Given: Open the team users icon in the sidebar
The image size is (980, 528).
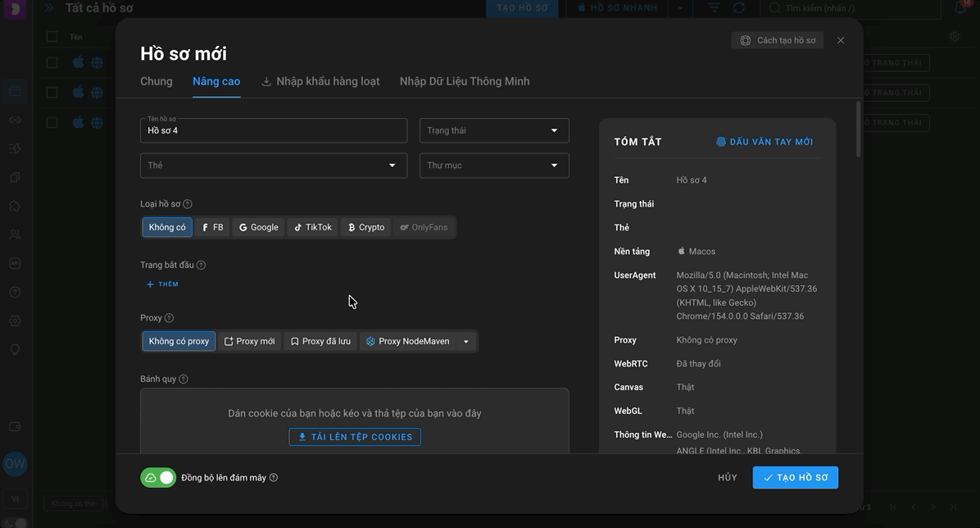Looking at the screenshot, I should [x=15, y=234].
